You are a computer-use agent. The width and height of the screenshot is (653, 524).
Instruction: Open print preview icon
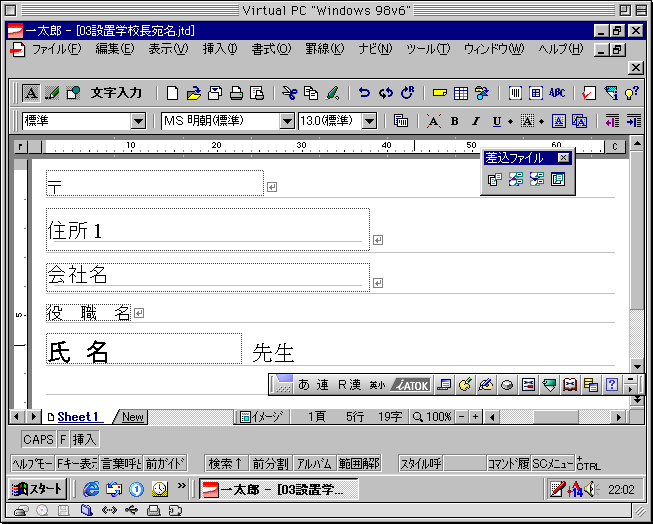(257, 92)
